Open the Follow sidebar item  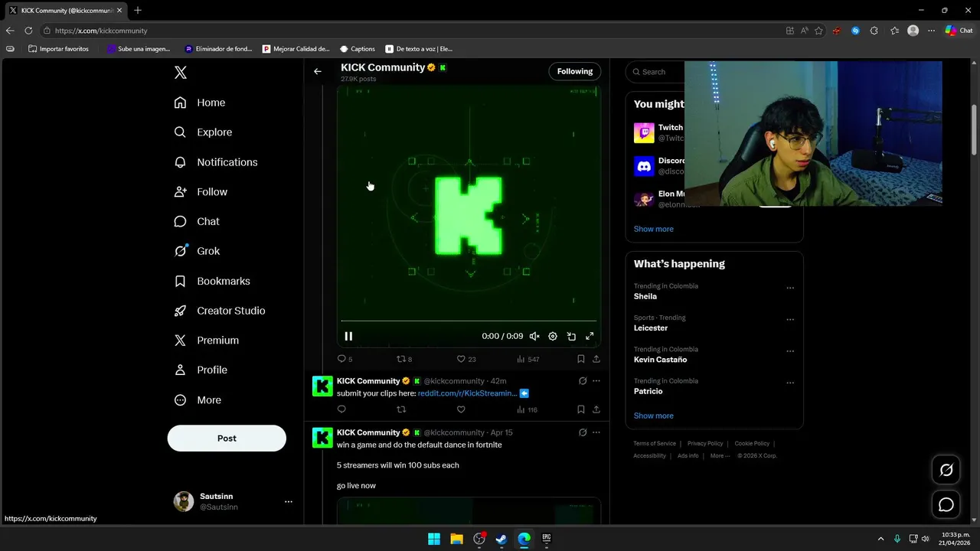(x=201, y=192)
